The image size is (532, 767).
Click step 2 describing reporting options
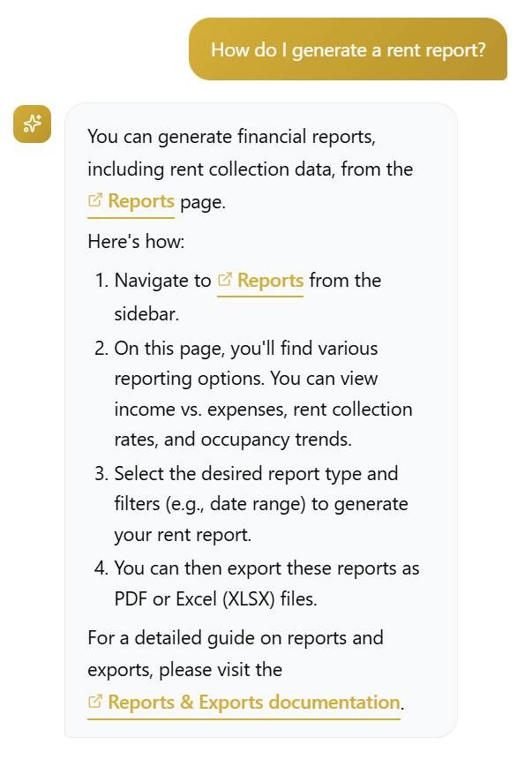pos(256,394)
